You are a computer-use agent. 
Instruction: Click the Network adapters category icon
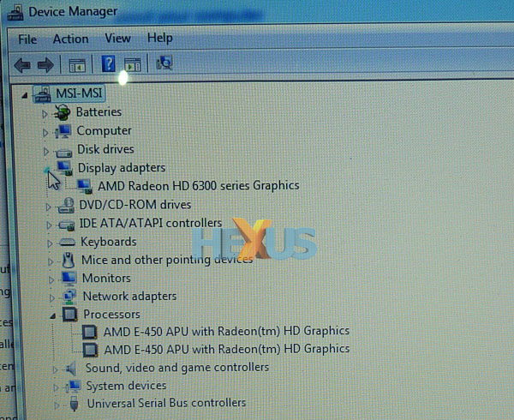click(x=69, y=297)
